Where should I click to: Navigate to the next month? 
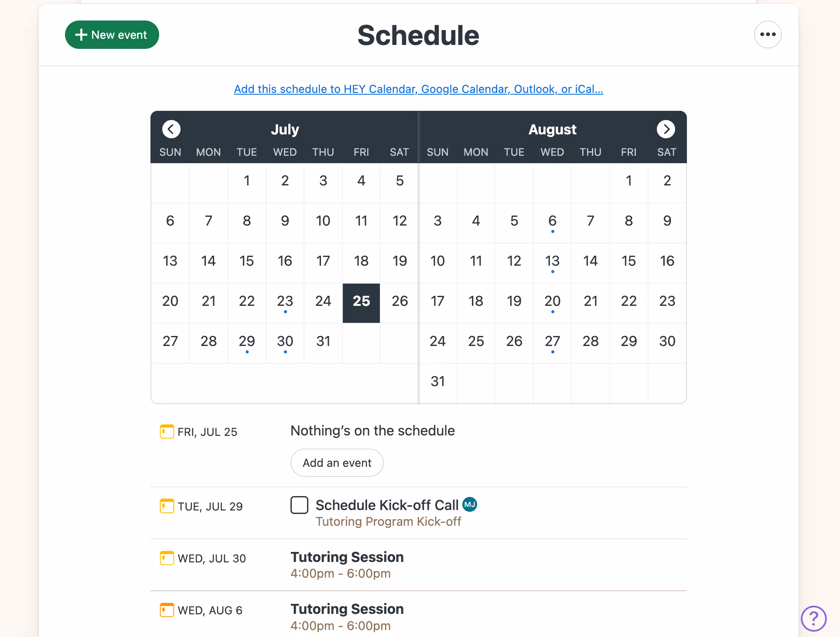pyautogui.click(x=666, y=129)
